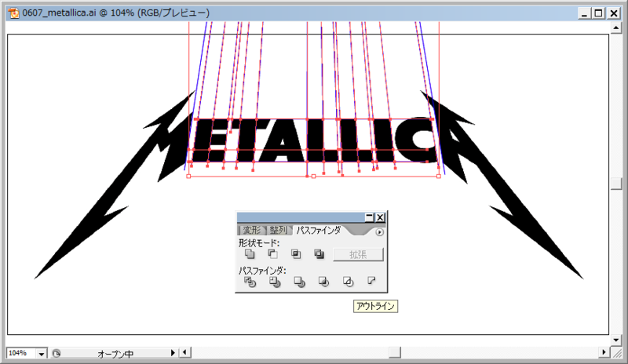
Task: Click the horizontal scrollbar right arrow
Action: point(604,352)
